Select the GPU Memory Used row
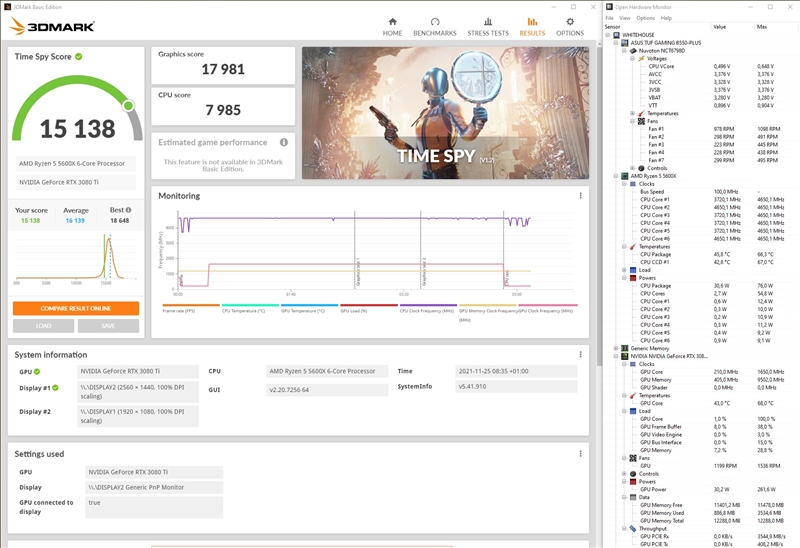The height and width of the screenshot is (548, 800). (x=702, y=513)
